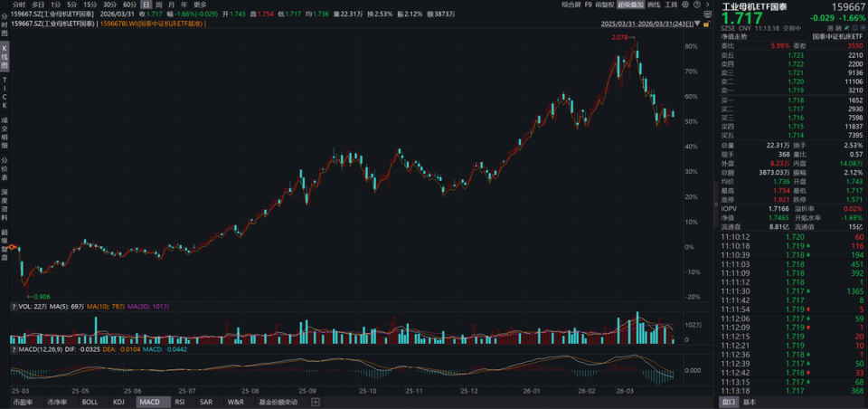The width and height of the screenshot is (868, 409).
Task: Click the 通 badge in quote header
Action: [829, 28]
